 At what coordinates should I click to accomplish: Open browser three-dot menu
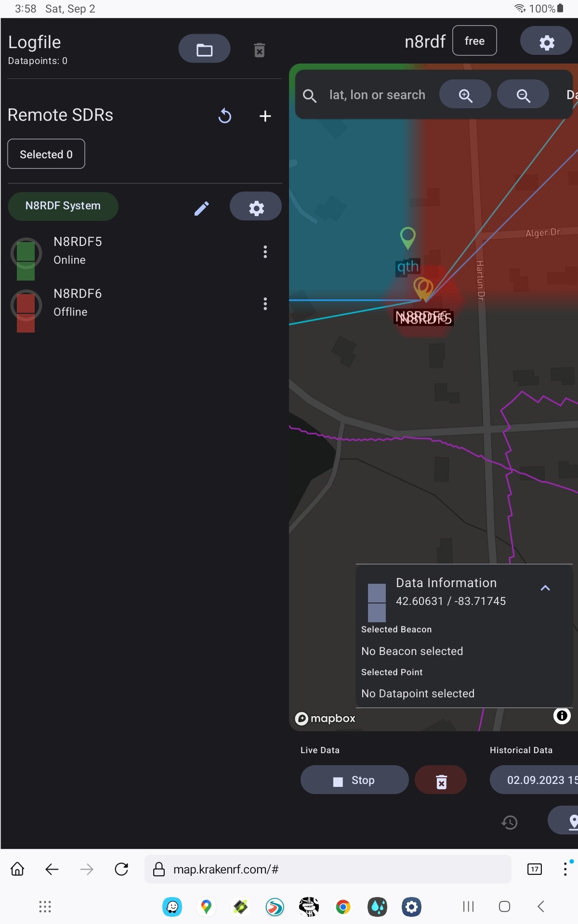tap(565, 869)
